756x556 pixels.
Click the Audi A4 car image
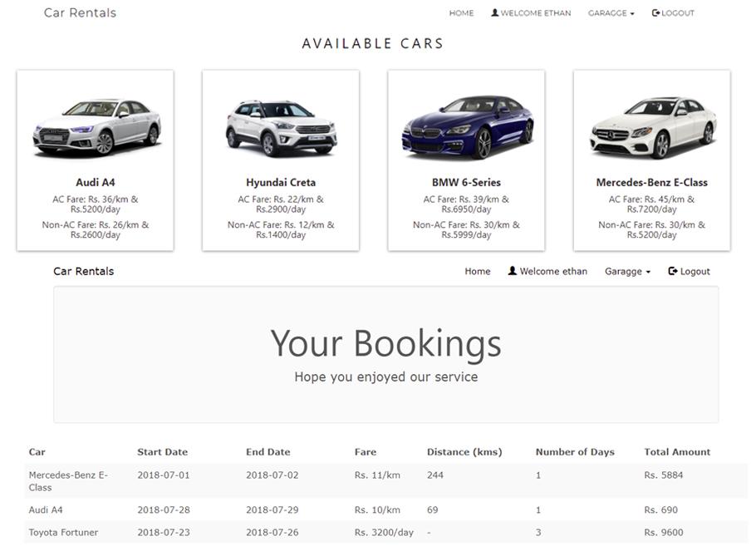click(x=97, y=127)
